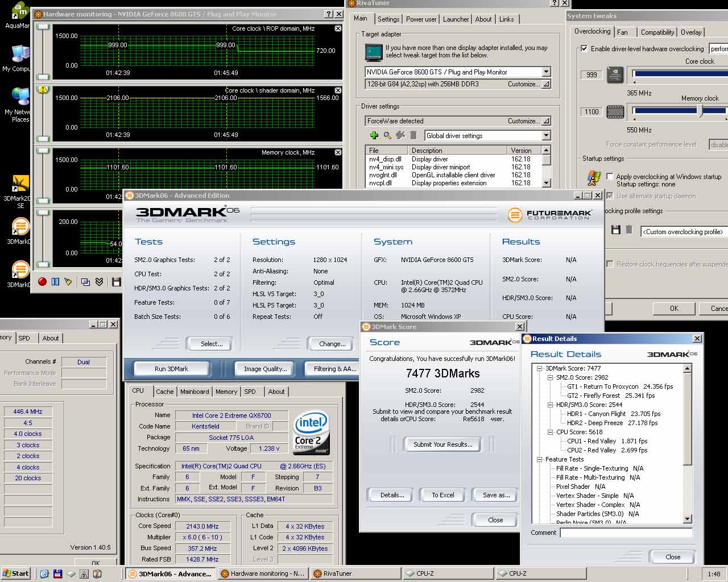
Task: Close the Core clock ROP domain graph
Action: 338,28
